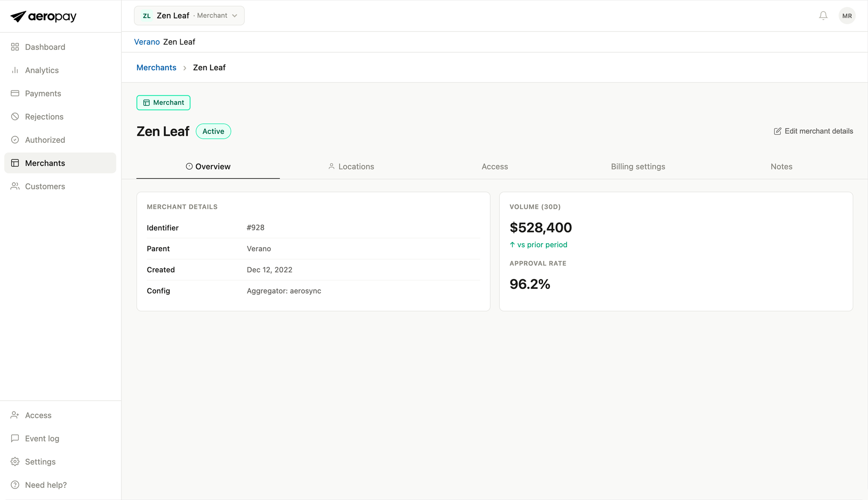The width and height of the screenshot is (868, 500).
Task: Open Payments from the sidebar
Action: [60, 94]
